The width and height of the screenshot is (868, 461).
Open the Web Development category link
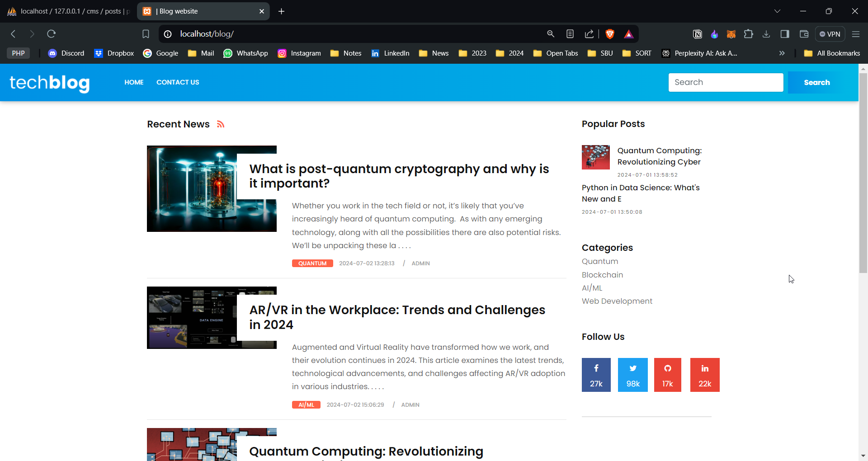pyautogui.click(x=617, y=301)
